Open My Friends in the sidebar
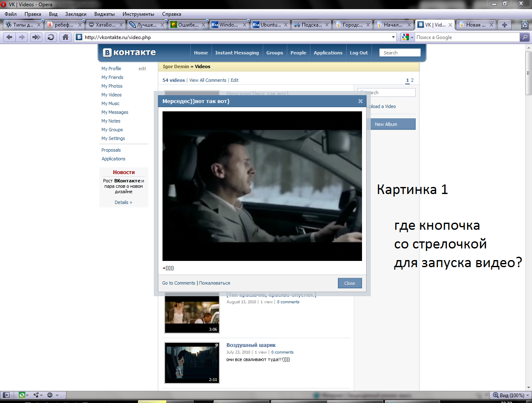This screenshot has height=403, width=532. click(112, 77)
